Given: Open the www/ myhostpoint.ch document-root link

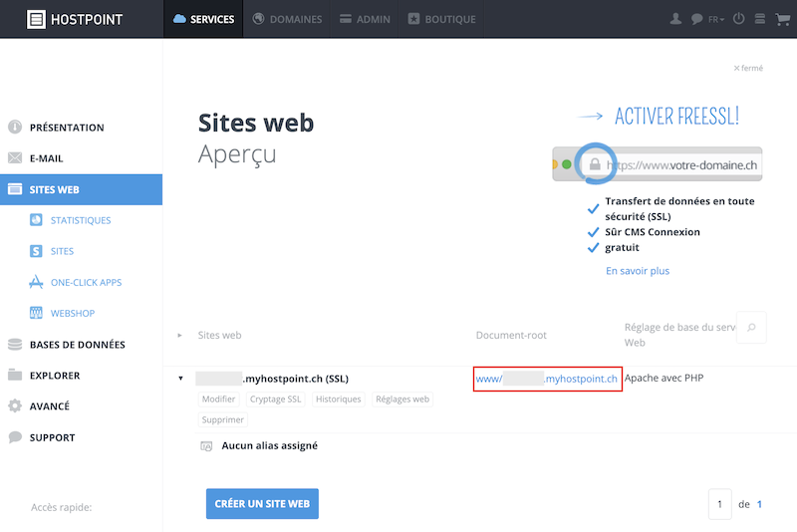Looking at the screenshot, I should (x=546, y=379).
